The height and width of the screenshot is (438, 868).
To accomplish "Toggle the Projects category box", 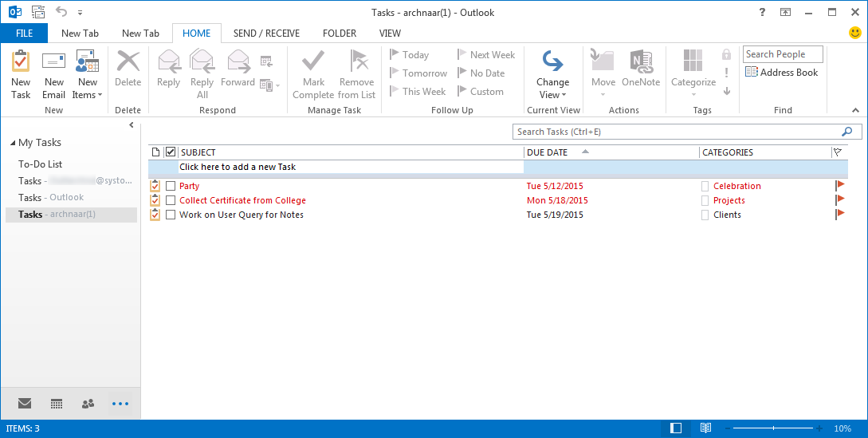I will [705, 201].
